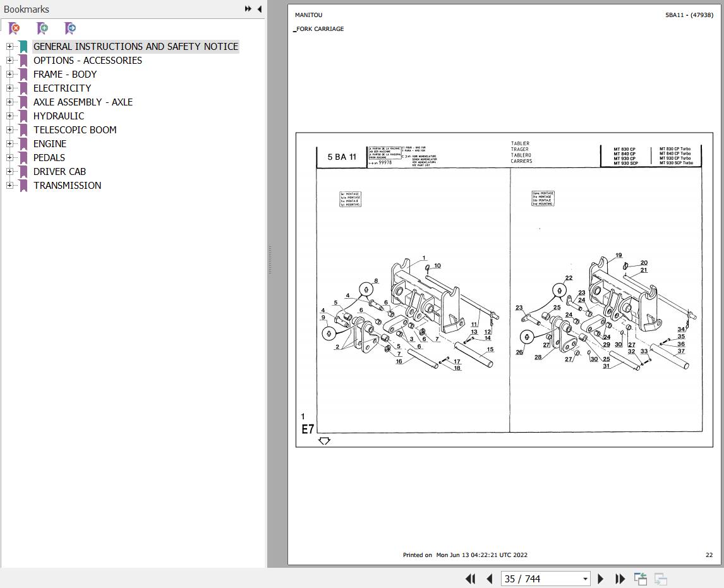Jump to last page button
This screenshot has height=588, width=724.
tap(620, 579)
